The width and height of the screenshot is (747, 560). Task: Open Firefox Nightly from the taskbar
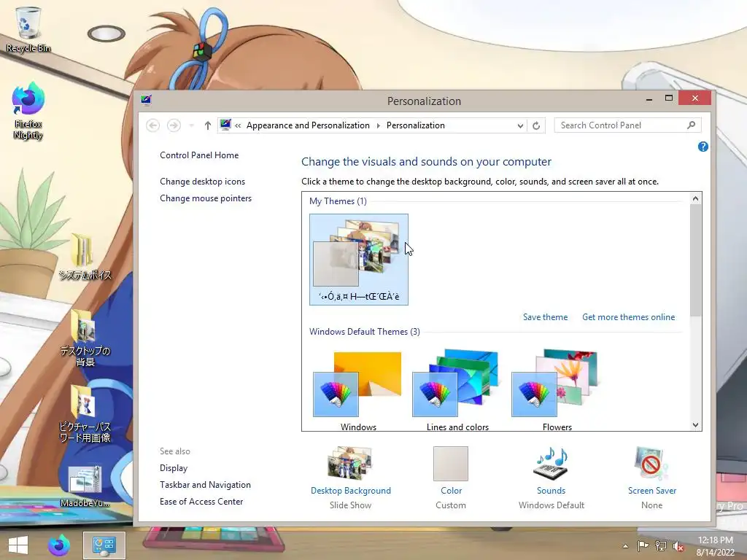click(x=59, y=545)
